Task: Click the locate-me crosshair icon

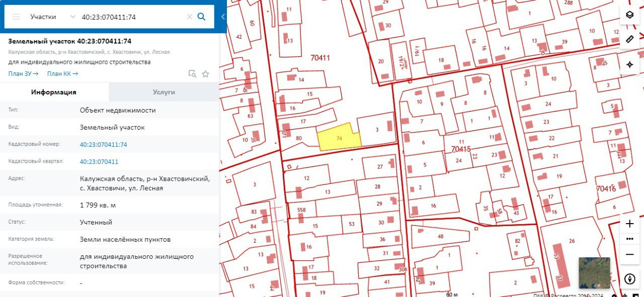Action: [629, 64]
